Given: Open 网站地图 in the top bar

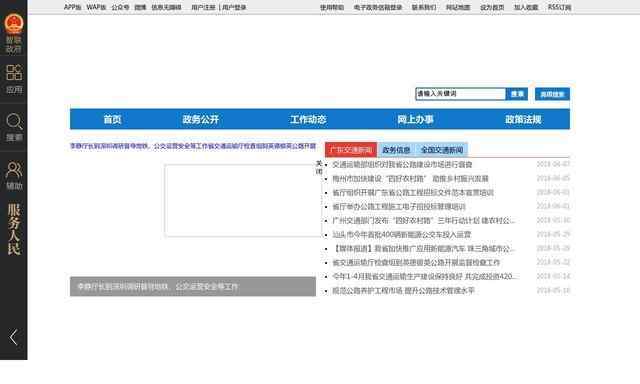Looking at the screenshot, I should (458, 7).
